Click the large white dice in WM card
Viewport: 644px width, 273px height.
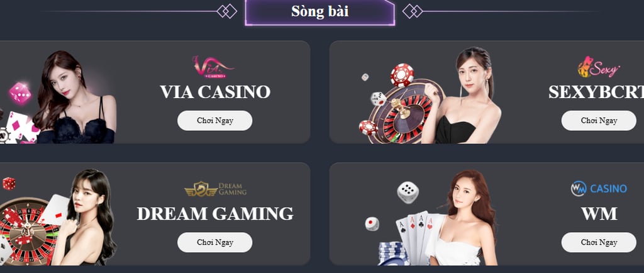408,192
